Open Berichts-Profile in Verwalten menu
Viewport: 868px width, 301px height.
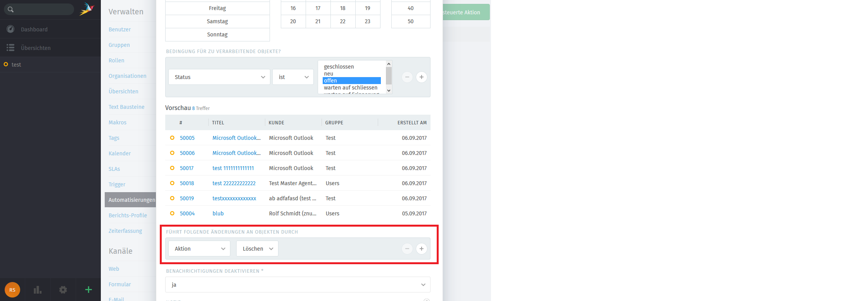coord(128,215)
